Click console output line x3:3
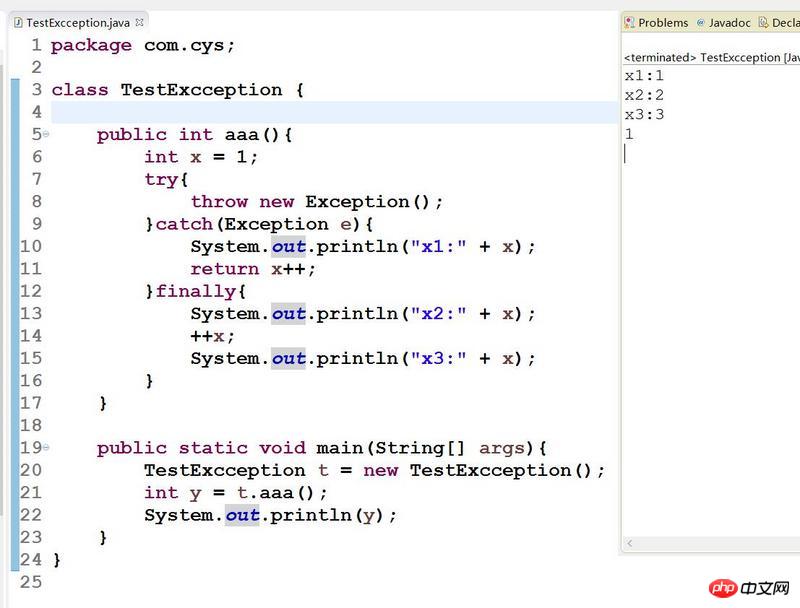The height and width of the screenshot is (608, 800). pos(644,115)
